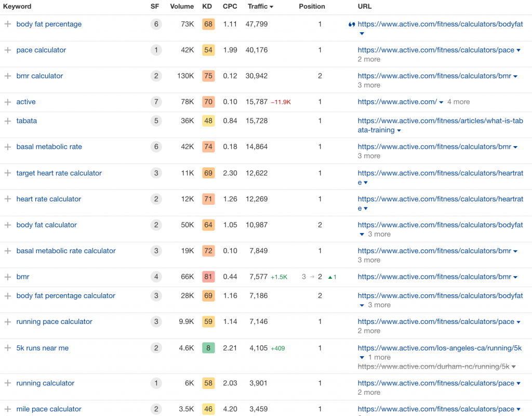The image size is (532, 416).
Task: Open URL dropdown arrow in "target heart rate calculator" row
Action: pyautogui.click(x=366, y=183)
